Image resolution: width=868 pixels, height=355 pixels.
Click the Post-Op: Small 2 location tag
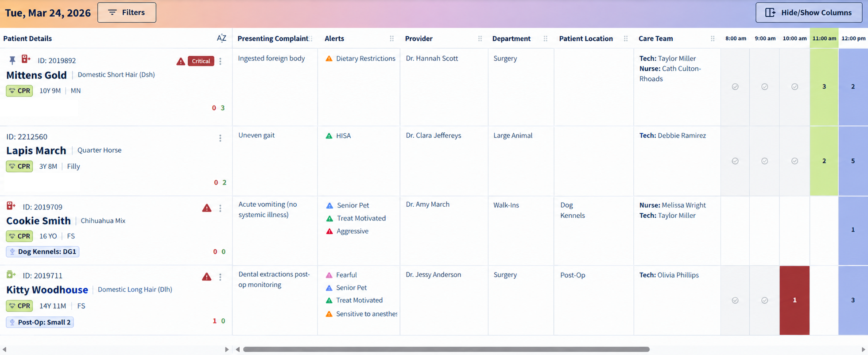point(40,322)
